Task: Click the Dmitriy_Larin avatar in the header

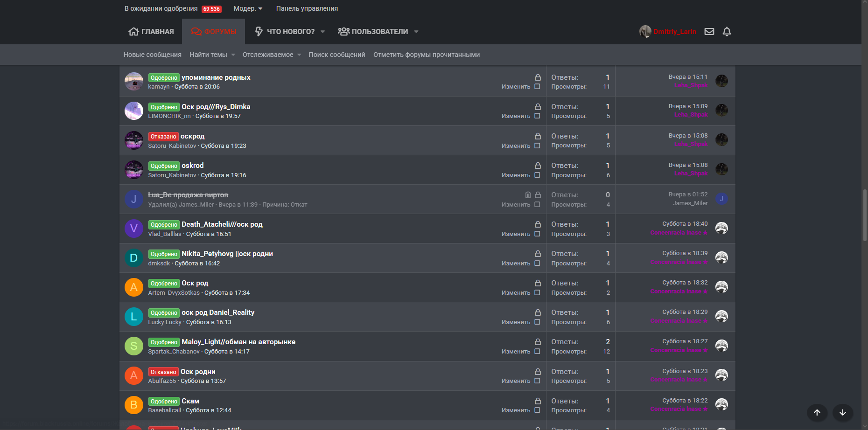Action: (645, 32)
